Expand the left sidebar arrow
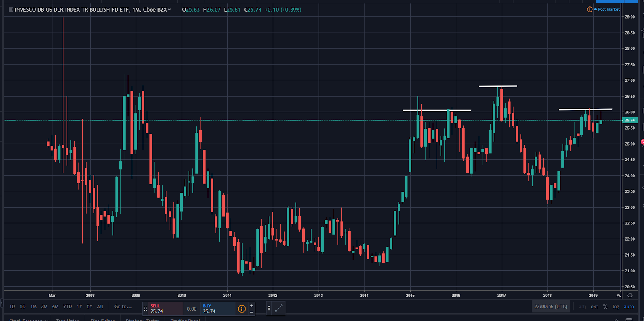Image resolution: width=644 pixels, height=321 pixels. tap(2, 302)
